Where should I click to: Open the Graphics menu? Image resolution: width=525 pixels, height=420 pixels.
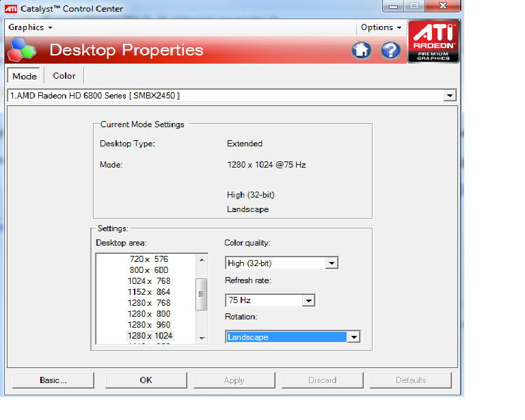point(30,27)
